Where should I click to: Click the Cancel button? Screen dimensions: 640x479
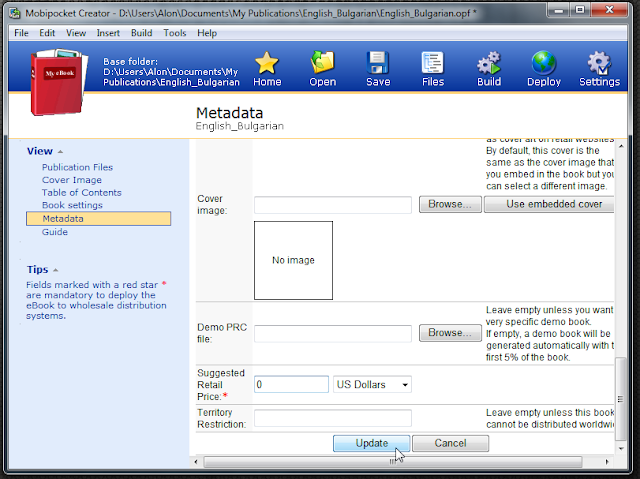point(450,443)
